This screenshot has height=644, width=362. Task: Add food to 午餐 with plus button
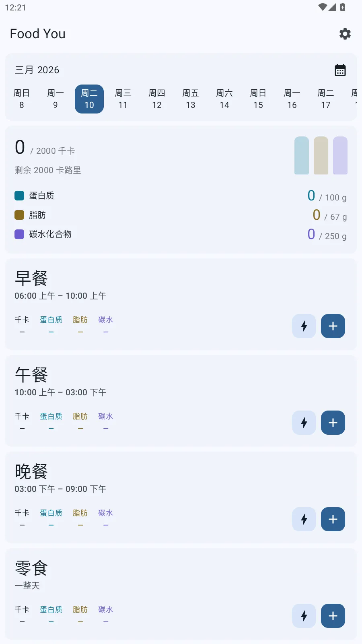333,423
